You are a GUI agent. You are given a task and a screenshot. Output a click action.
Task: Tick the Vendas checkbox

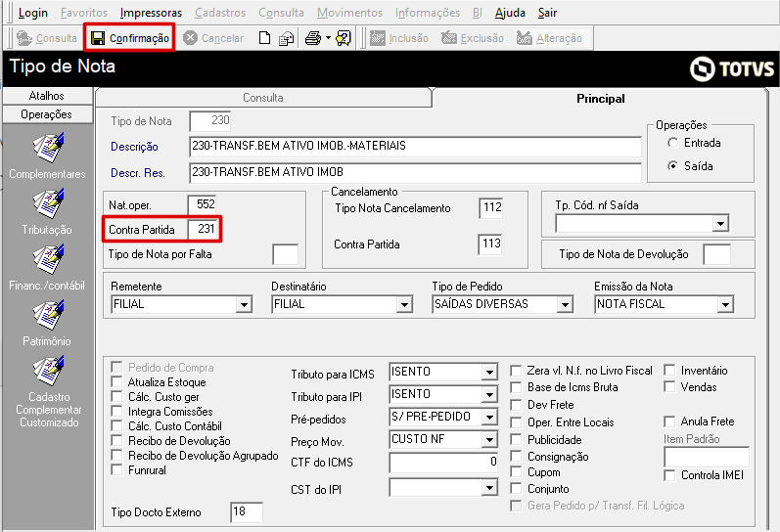click(x=669, y=387)
